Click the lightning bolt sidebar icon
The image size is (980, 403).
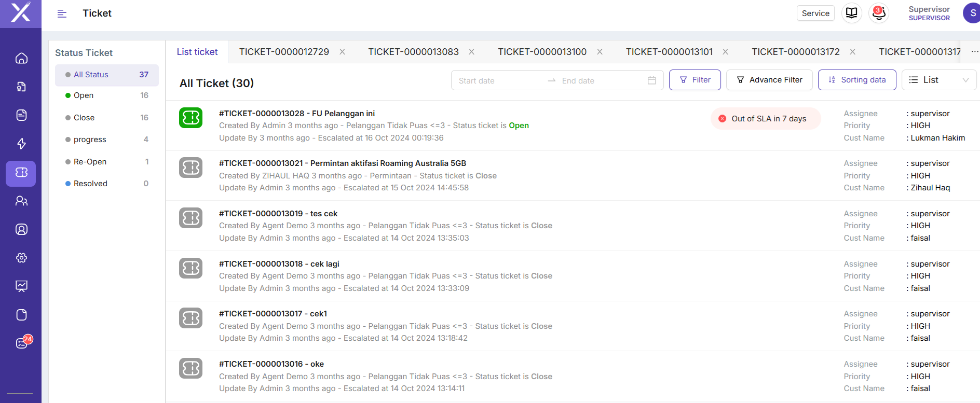coord(21,144)
